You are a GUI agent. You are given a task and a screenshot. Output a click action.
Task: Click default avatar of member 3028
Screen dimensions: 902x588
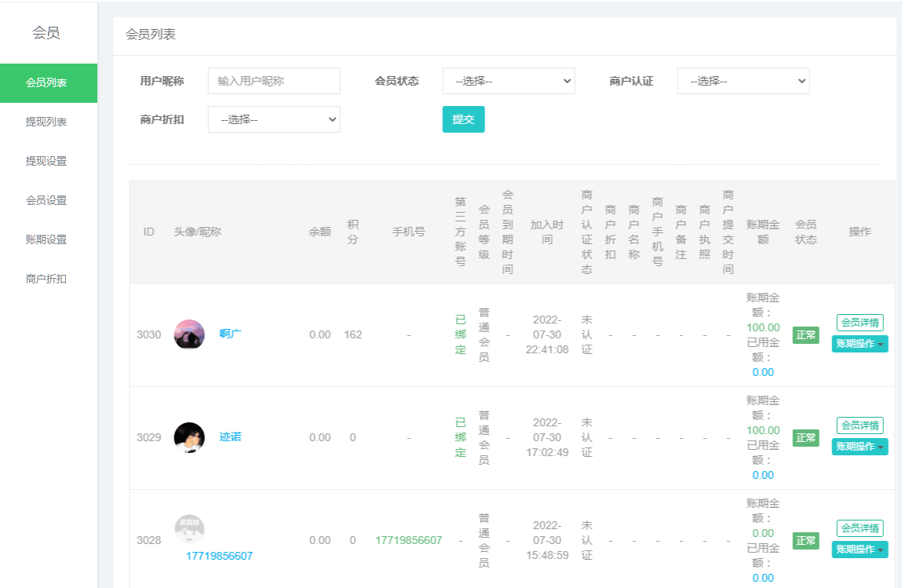[189, 530]
